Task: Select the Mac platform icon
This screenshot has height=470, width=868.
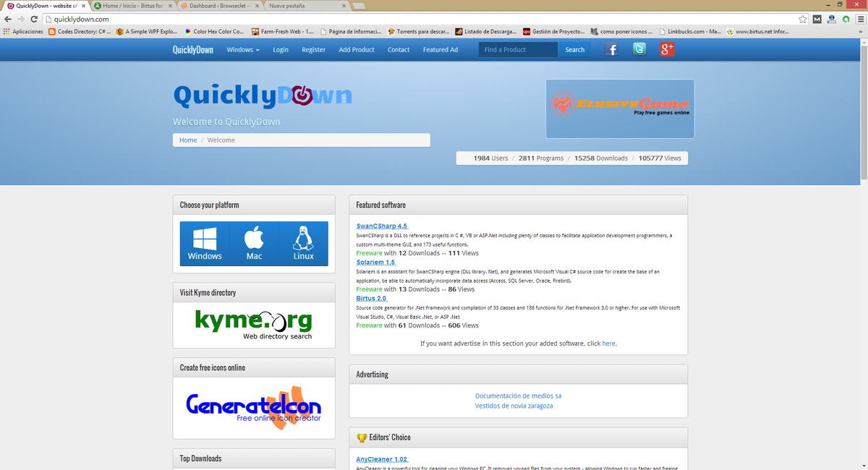Action: point(253,244)
